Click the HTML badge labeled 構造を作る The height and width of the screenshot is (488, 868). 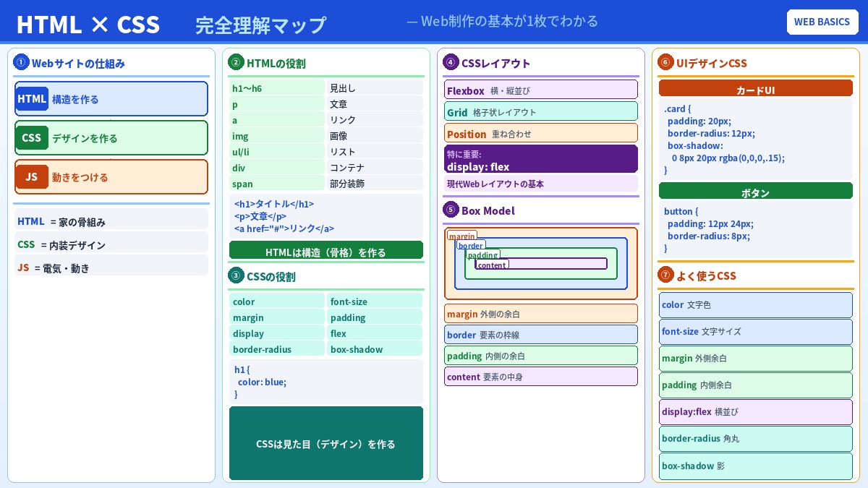(111, 99)
